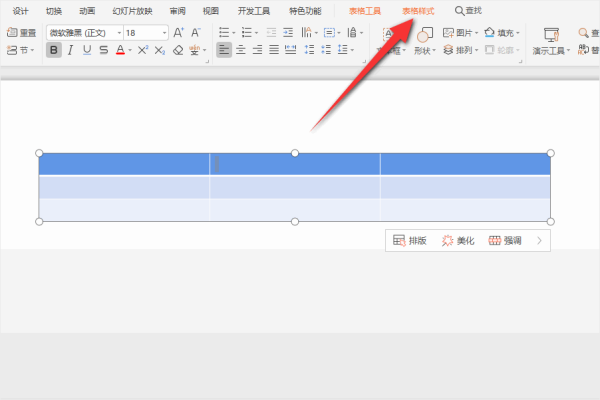The height and width of the screenshot is (400, 600).
Task: Click the 排版 button below table
Action: click(410, 241)
